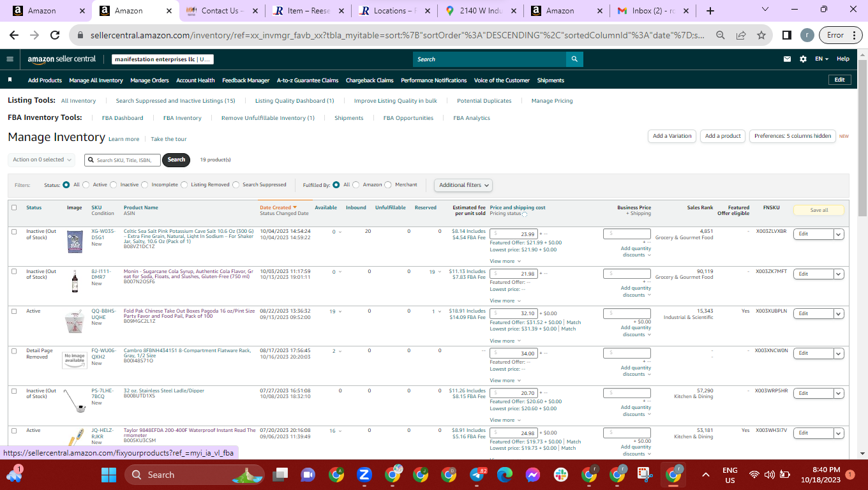
Task: Select the Listing Removed status radio button
Action: (184, 185)
